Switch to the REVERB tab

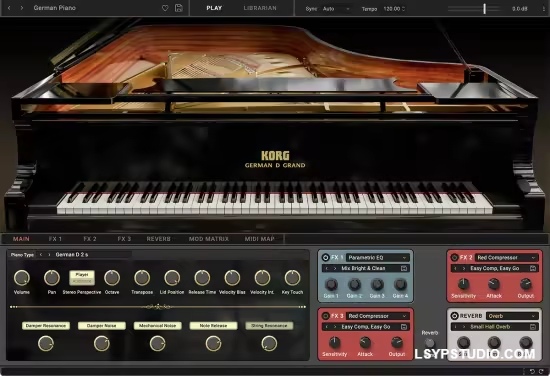[x=159, y=239]
